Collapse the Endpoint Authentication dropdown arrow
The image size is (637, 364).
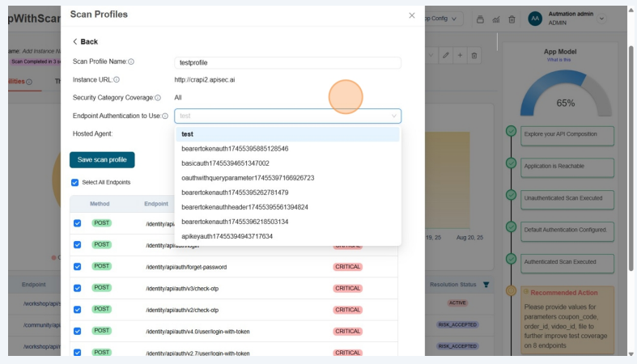click(x=393, y=116)
